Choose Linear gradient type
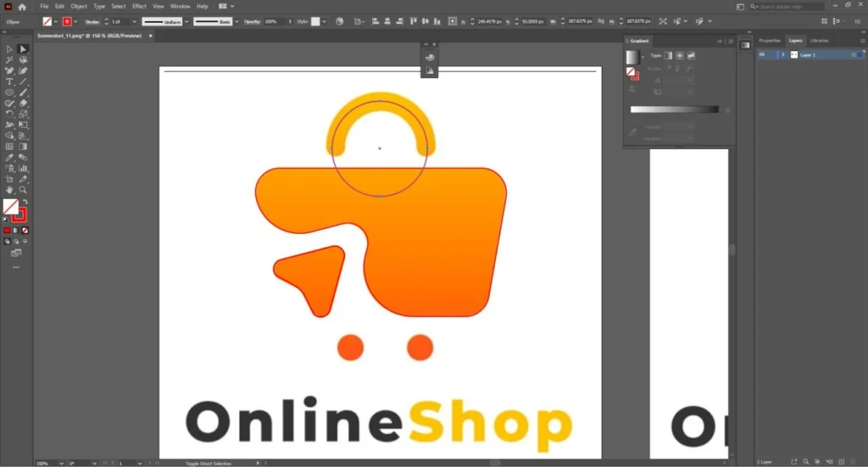Image resolution: width=868 pixels, height=467 pixels. pyautogui.click(x=668, y=55)
